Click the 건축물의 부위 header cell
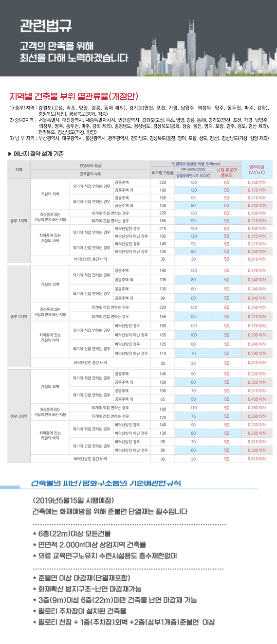 (91, 174)
